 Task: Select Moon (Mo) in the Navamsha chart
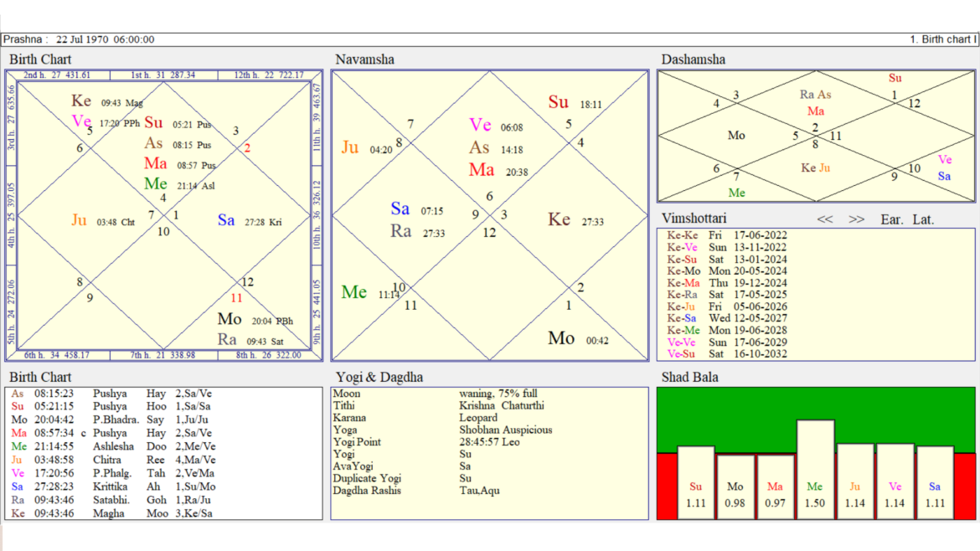click(561, 338)
